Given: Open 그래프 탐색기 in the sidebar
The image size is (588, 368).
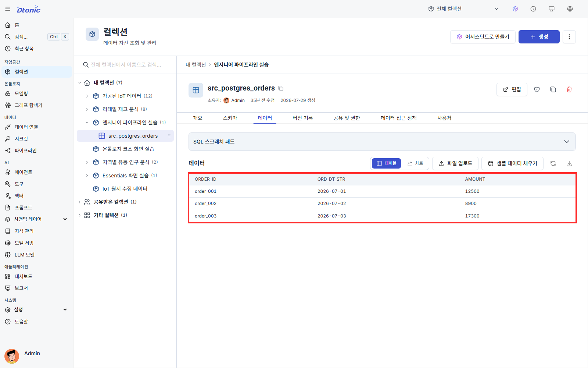Looking at the screenshot, I should pos(37,105).
